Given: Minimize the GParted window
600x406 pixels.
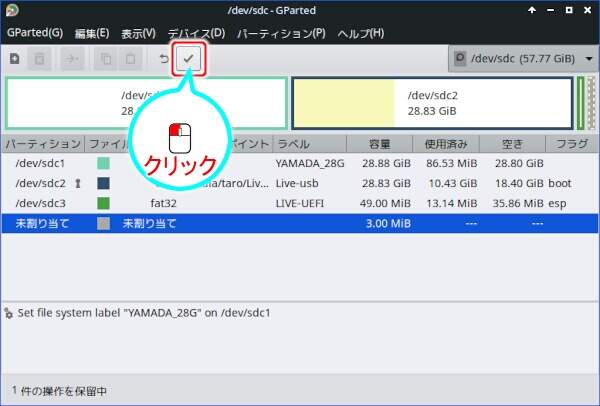Looking at the screenshot, I should coord(551,10).
